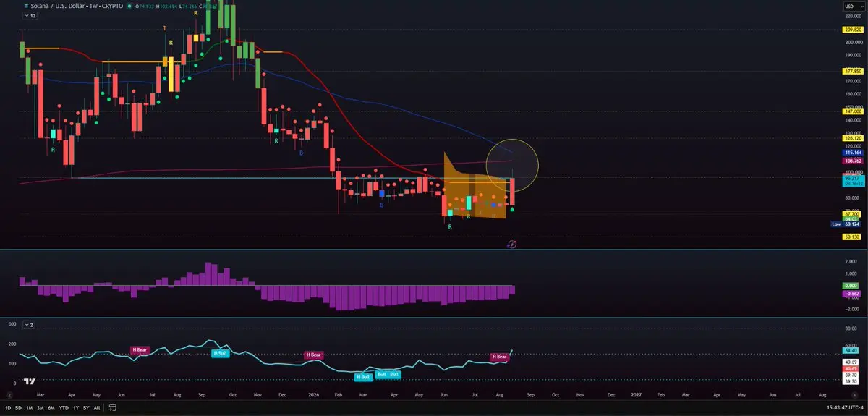Click the H Bull label near October
The image size is (868, 416).
[220, 352]
